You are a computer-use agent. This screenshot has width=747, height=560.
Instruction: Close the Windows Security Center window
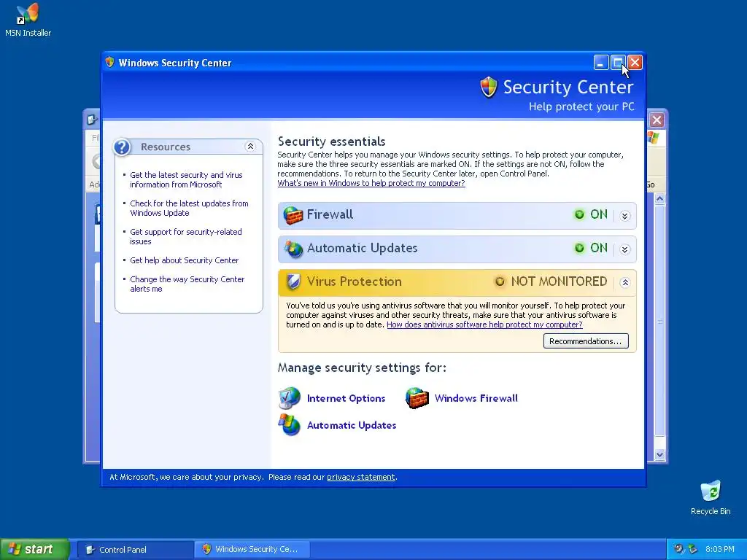click(635, 63)
